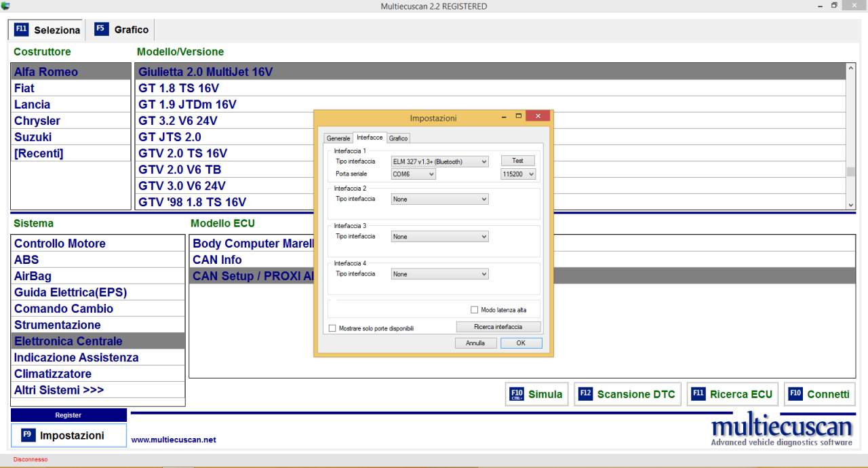This screenshot has width=868, height=468.
Task: Select Fiat in Costruttore list
Action: tap(71, 88)
